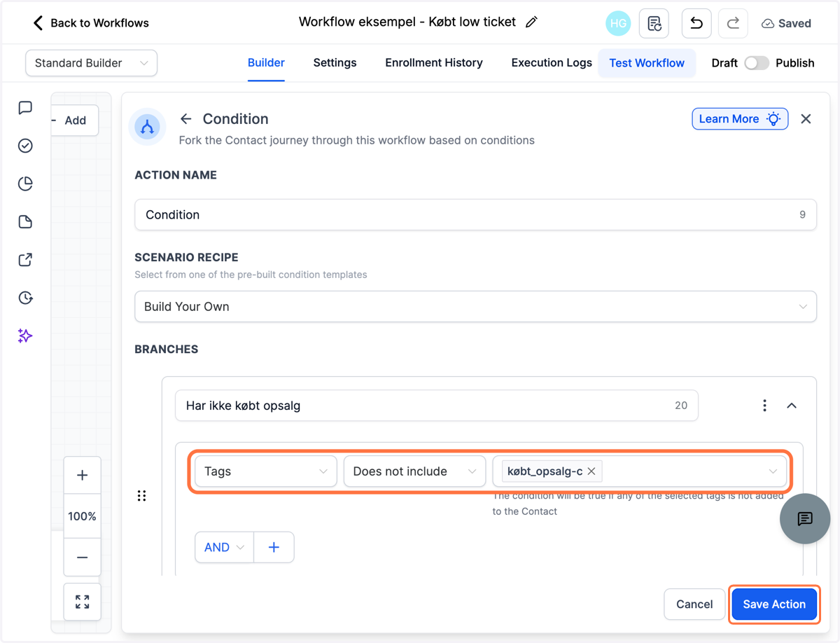Open the Execution Logs tab

(552, 63)
